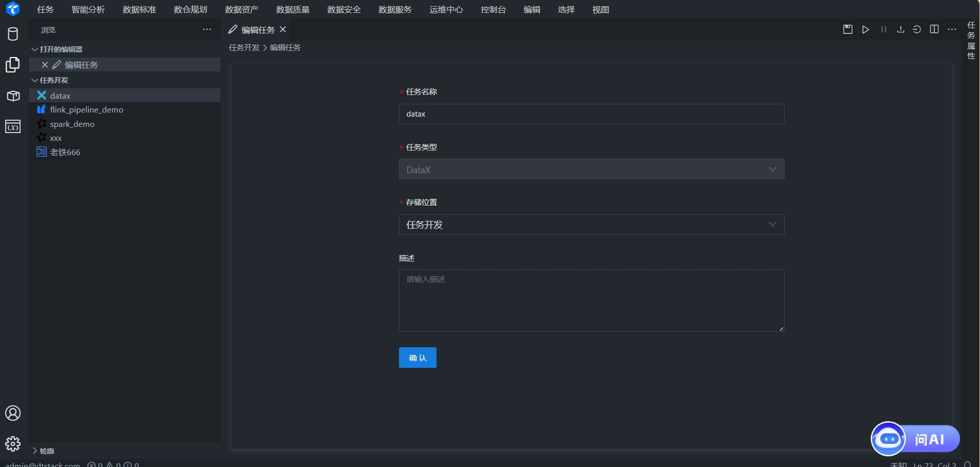
Task: Open the variables (x) icon in the activity bar
Action: 13,126
